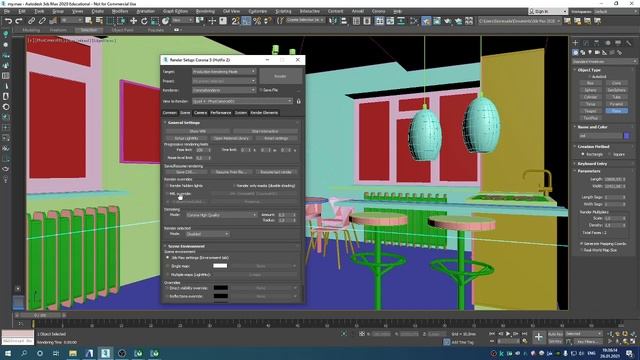Go to start of animation

492,333
